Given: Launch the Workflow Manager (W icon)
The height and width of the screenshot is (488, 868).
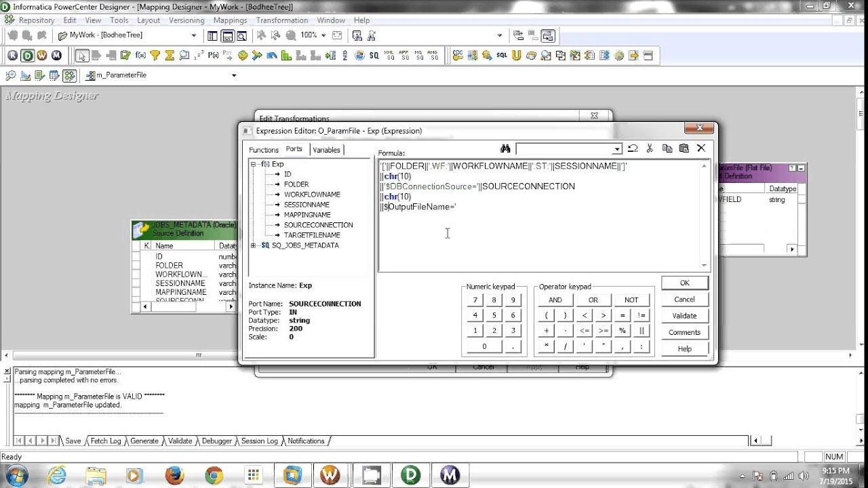Looking at the screenshot, I should point(42,56).
